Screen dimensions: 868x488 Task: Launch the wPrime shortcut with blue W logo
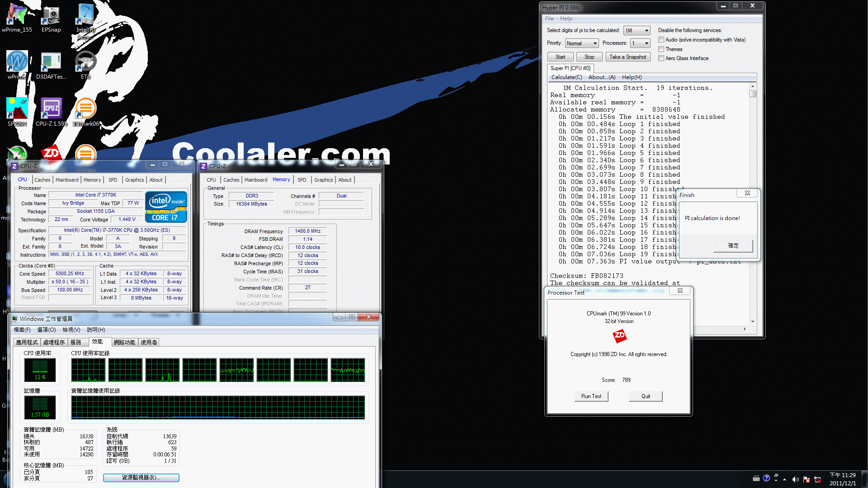(x=17, y=65)
